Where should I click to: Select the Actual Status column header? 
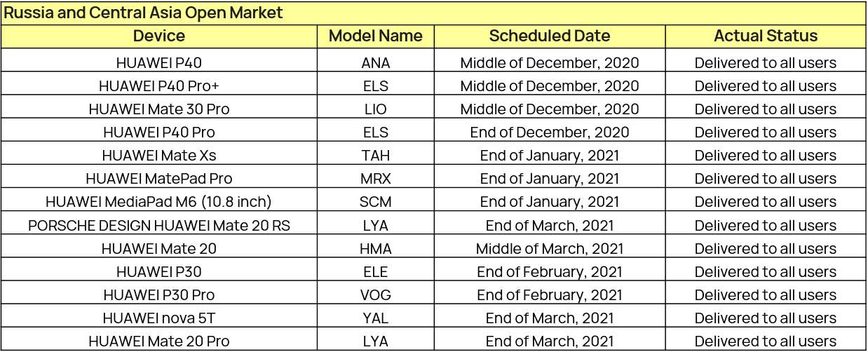tap(766, 36)
